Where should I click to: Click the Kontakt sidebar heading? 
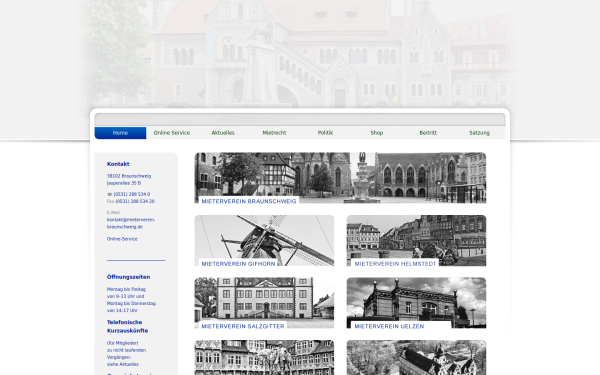(x=118, y=164)
